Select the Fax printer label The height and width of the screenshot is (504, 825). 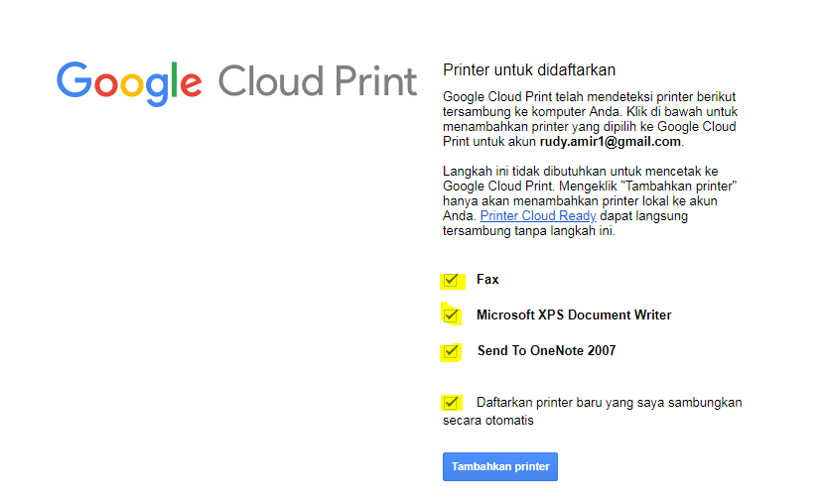(x=487, y=280)
